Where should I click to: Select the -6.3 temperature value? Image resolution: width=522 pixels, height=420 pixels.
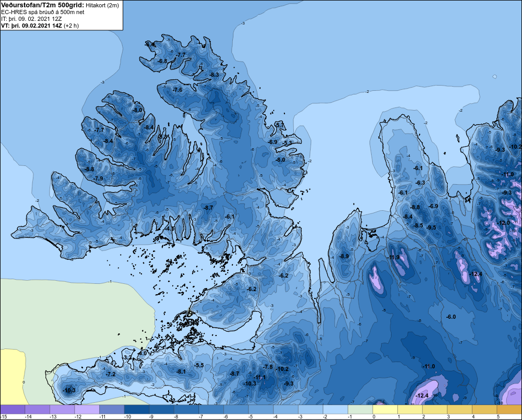coord(420,183)
